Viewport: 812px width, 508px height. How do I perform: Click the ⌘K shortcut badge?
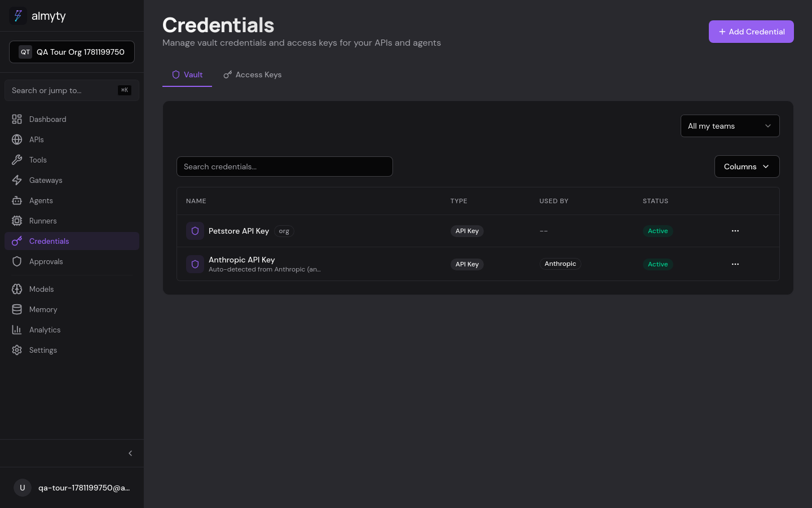pyautogui.click(x=125, y=90)
